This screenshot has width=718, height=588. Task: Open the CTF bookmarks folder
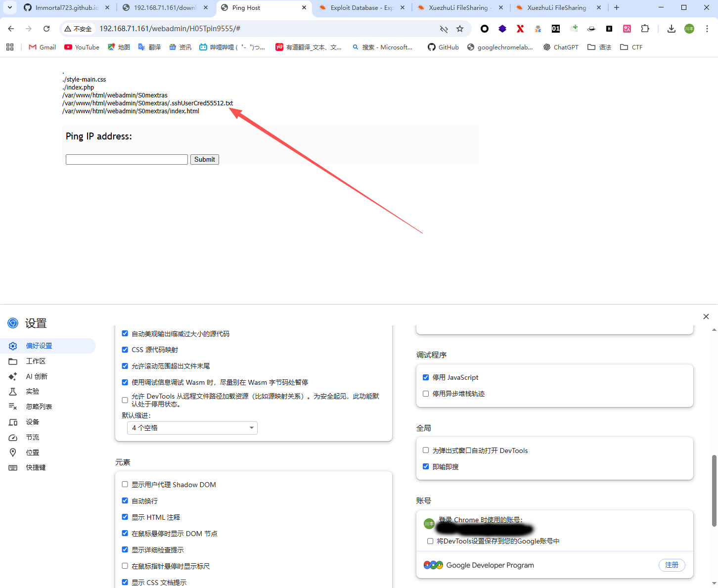631,47
